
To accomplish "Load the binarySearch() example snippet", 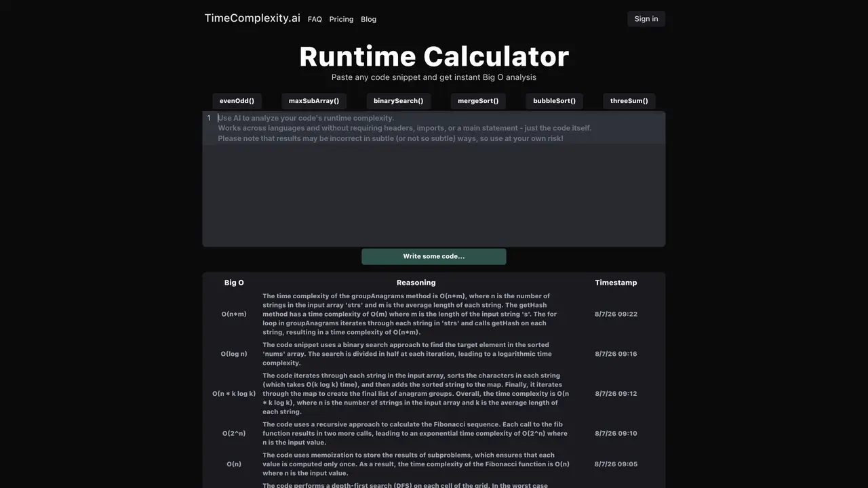I will click(399, 101).
